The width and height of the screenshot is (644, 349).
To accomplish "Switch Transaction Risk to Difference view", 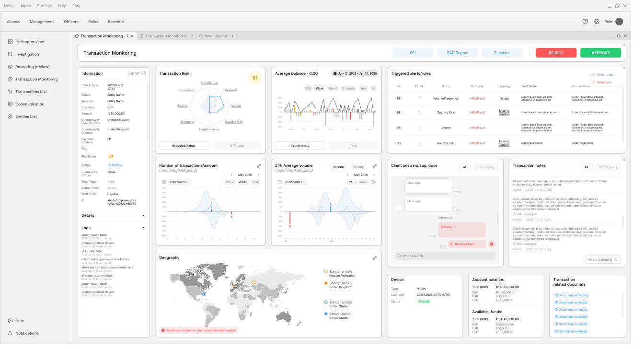I will (237, 146).
